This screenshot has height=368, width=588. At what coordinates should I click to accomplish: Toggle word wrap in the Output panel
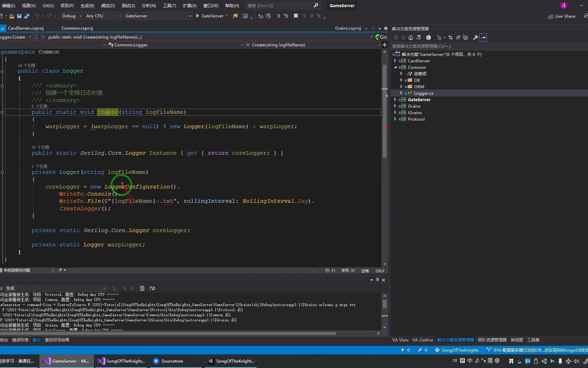[152, 288]
